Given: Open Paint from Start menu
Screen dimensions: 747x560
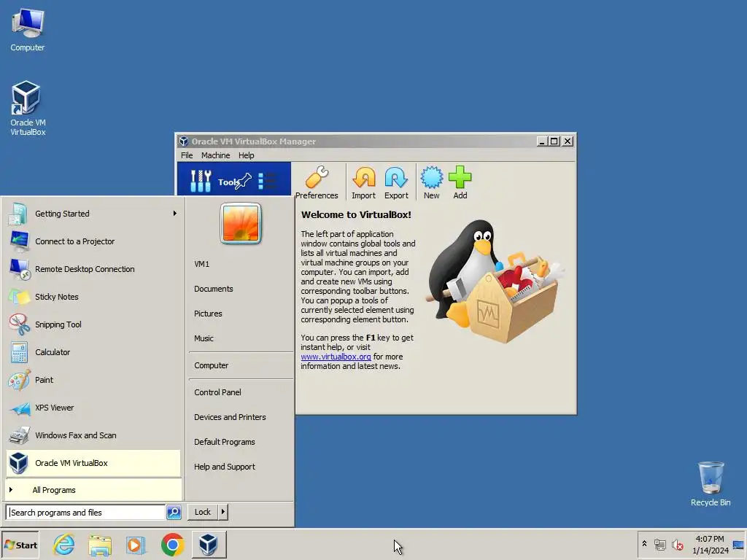Looking at the screenshot, I should [x=93, y=380].
